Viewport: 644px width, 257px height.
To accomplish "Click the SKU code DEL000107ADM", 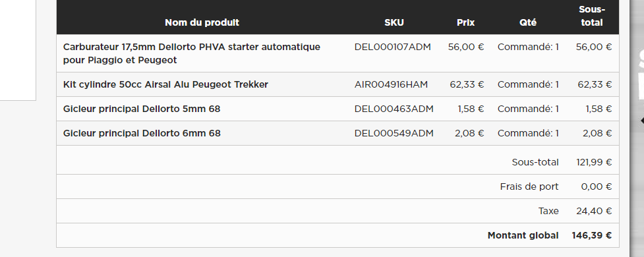I will coord(393,47).
